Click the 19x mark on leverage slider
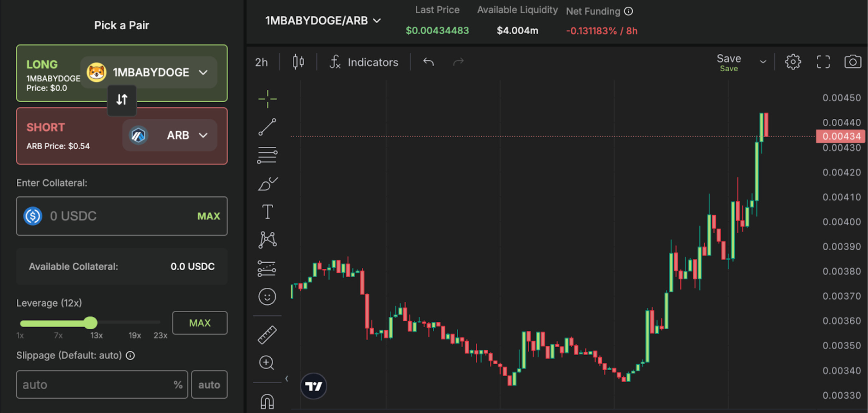 134,335
